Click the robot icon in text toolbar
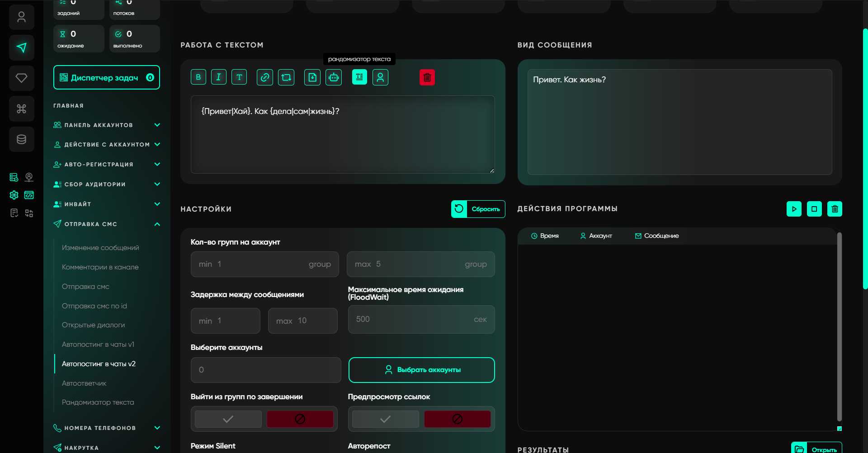Screen dimensions: 868x453 coord(334,77)
